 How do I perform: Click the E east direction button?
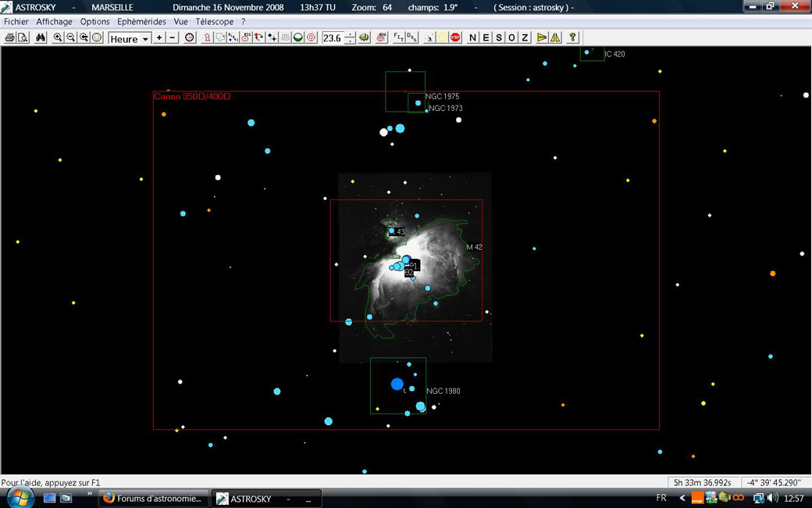pos(486,38)
